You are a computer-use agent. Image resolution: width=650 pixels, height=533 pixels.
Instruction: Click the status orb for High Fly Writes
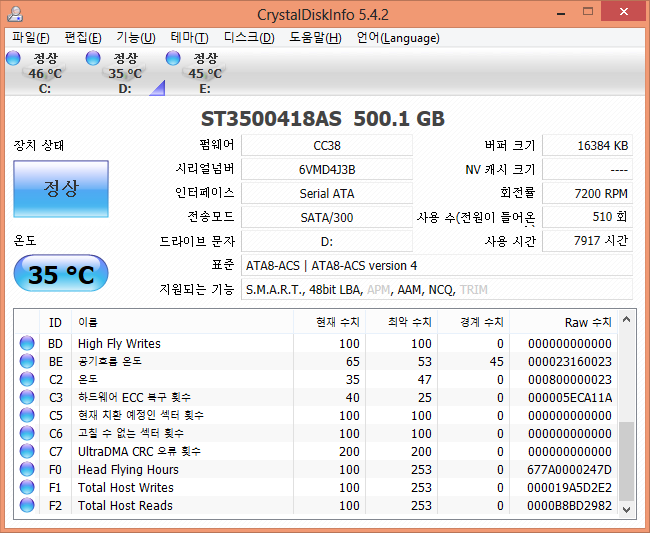click(x=27, y=343)
